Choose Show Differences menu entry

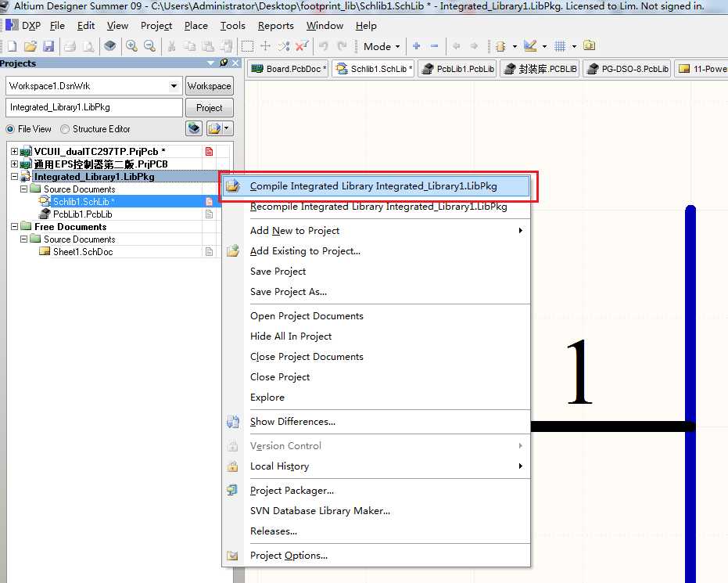[x=377, y=421]
